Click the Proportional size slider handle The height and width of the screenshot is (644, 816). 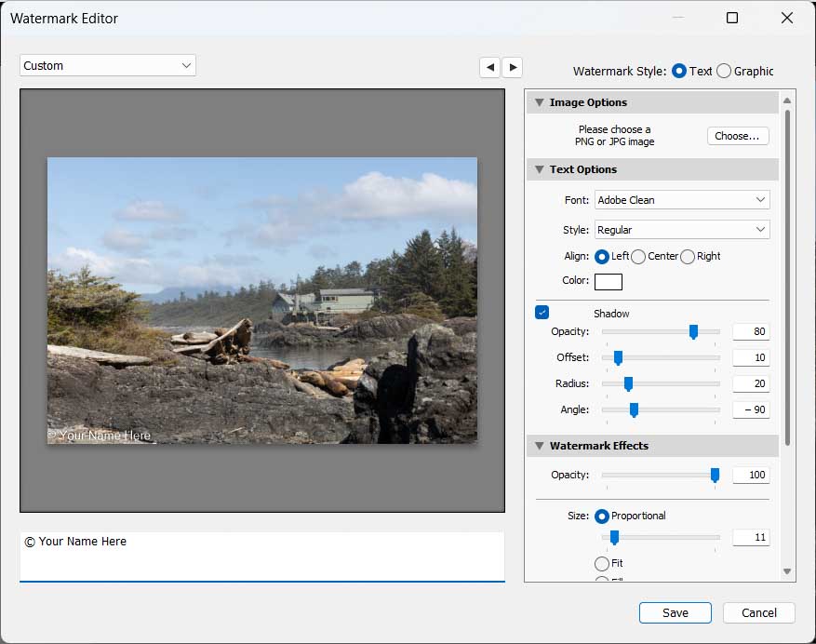614,537
